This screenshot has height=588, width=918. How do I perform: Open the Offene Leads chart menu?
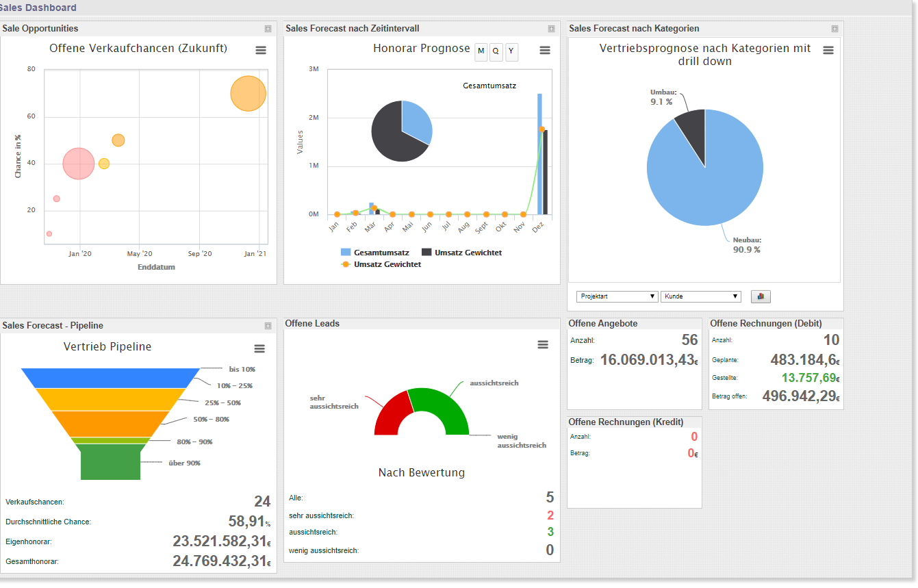[543, 344]
